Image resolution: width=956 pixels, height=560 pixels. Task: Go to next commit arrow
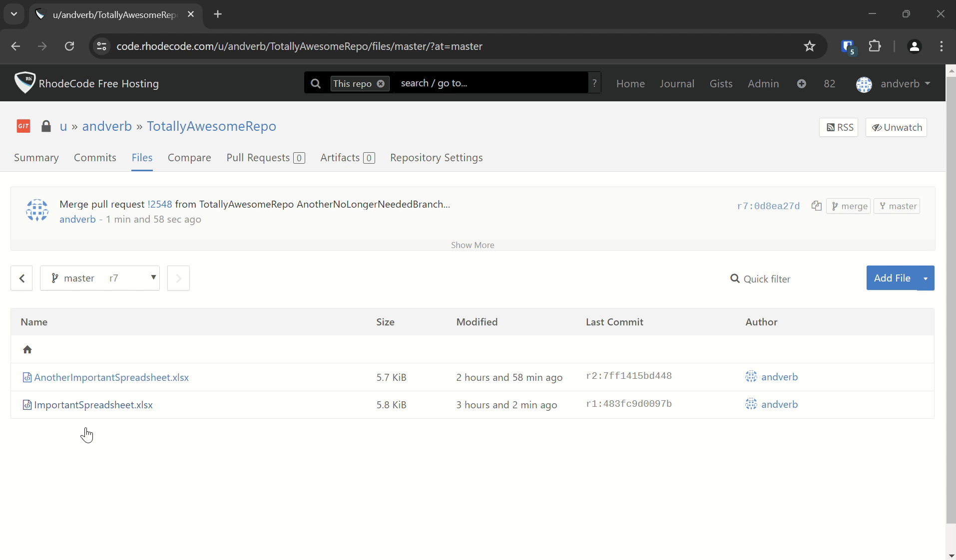[178, 278]
